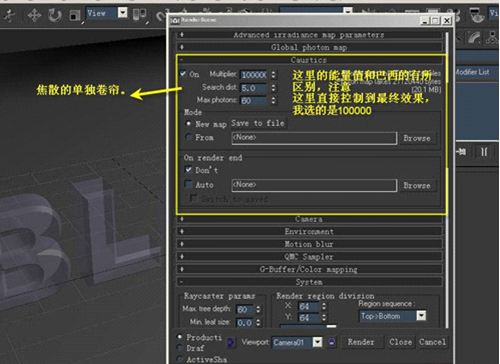500x364 pixels.
Task: Open the Hierarchy panel icon
Action: tap(492, 38)
